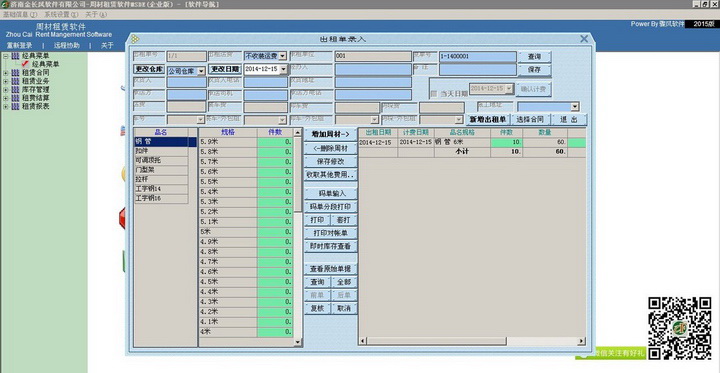This screenshot has height=373, width=720.
Task: Click the 查询 button left of 全部
Action: click(x=317, y=282)
